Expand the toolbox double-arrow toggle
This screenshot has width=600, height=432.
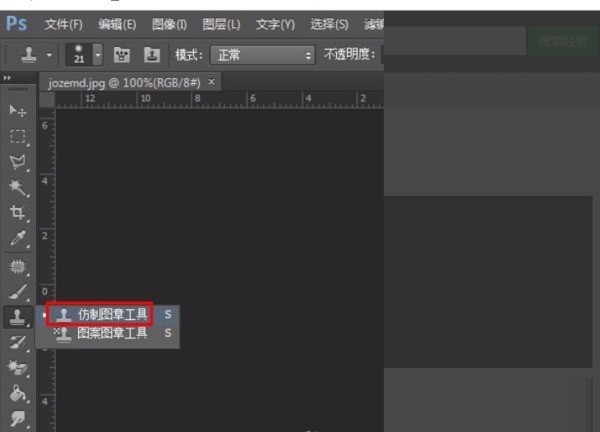coord(7,78)
